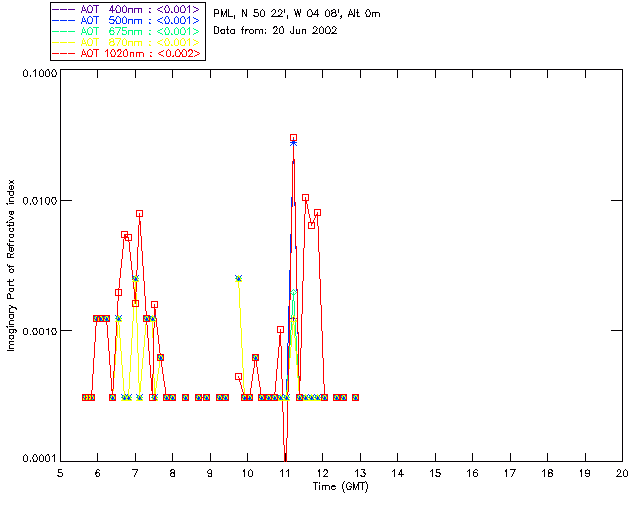The height and width of the screenshot is (512, 640).
Task: Select the AOT 870nm yellow legend label
Action: point(140,42)
